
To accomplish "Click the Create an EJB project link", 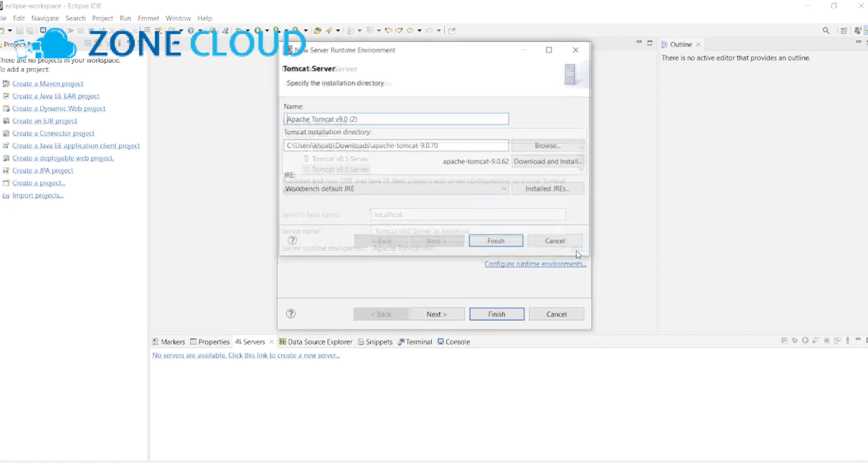I will coord(44,121).
